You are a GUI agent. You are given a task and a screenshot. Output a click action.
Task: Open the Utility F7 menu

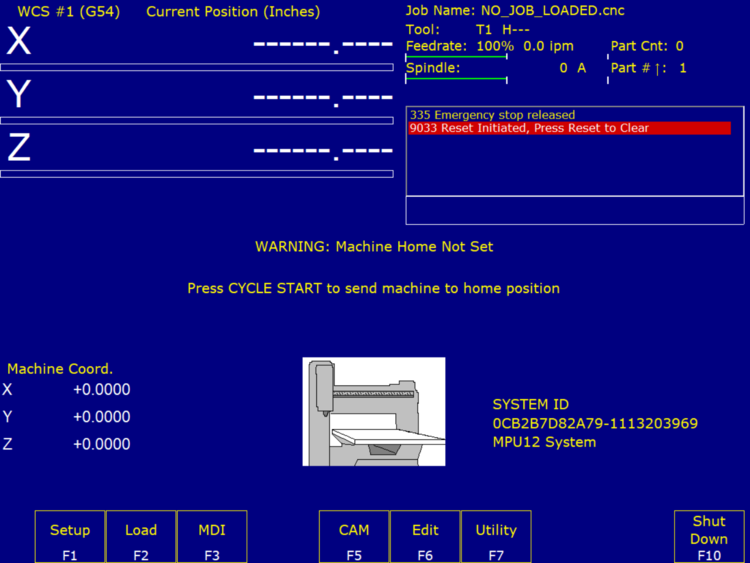496,538
